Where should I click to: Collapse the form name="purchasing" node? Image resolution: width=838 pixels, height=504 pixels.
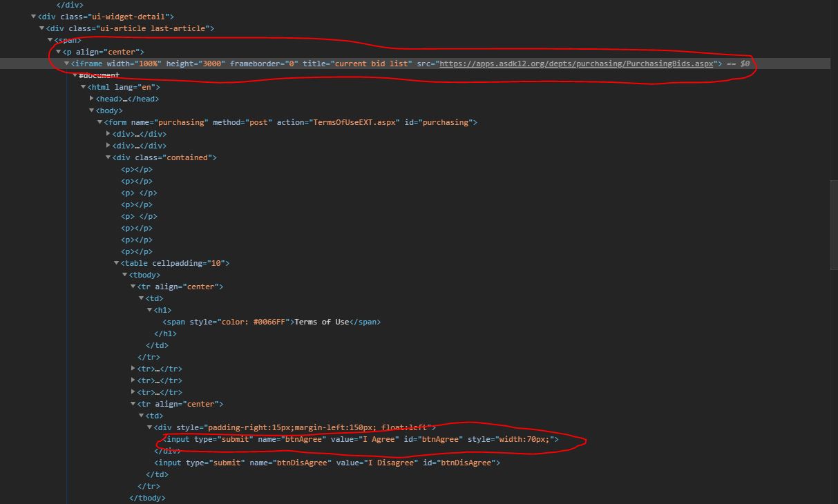coord(100,122)
